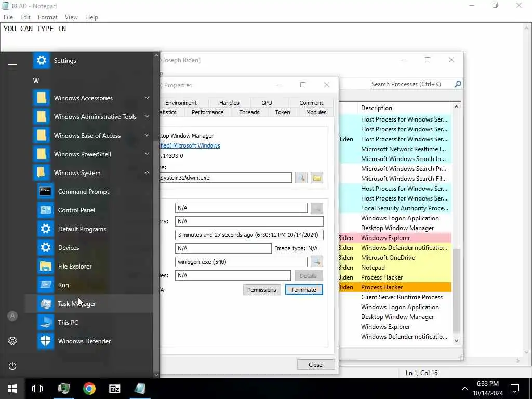
Task: Select the Notepad process row
Action: [x=395, y=268]
